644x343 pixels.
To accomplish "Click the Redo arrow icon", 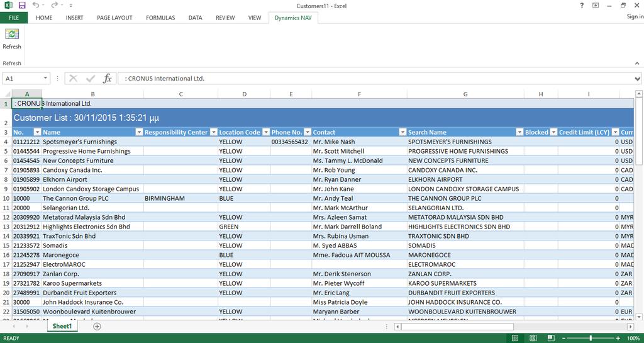I will [54, 5].
